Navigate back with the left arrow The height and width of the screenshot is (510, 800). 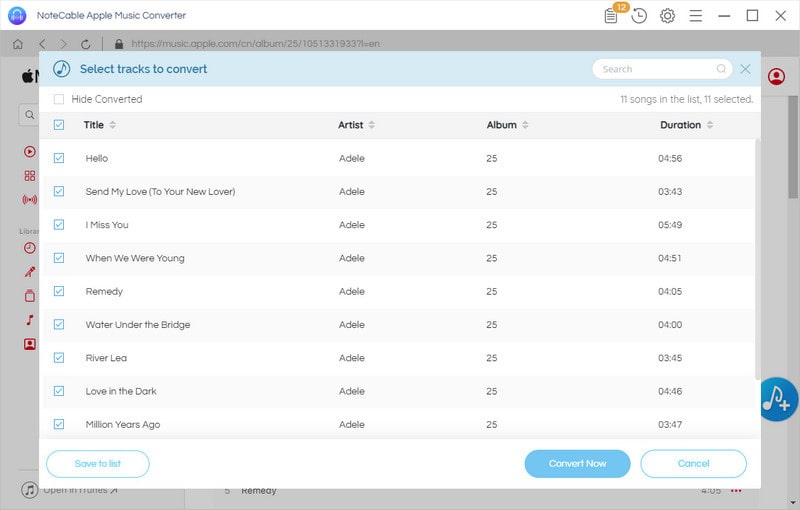[x=42, y=44]
